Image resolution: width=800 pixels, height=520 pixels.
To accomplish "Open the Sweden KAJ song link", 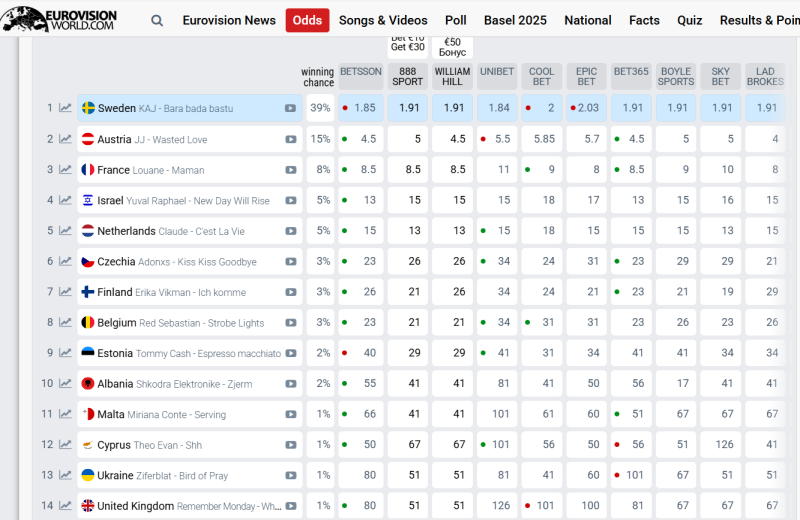I will (165, 108).
